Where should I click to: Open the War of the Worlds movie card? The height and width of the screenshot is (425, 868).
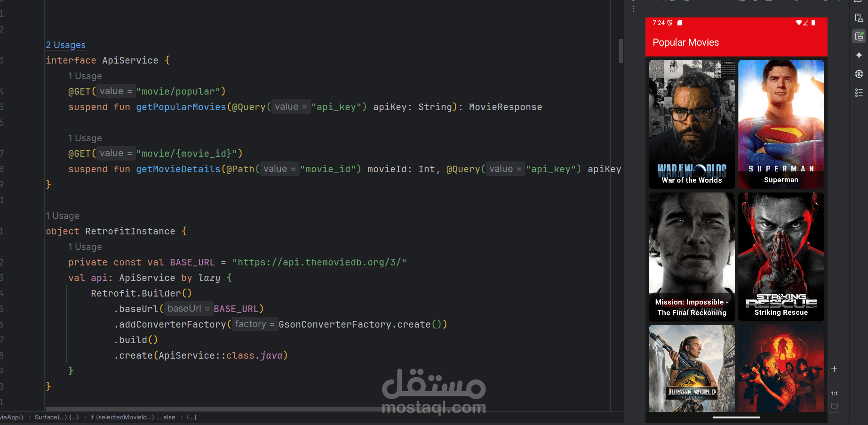pos(692,124)
